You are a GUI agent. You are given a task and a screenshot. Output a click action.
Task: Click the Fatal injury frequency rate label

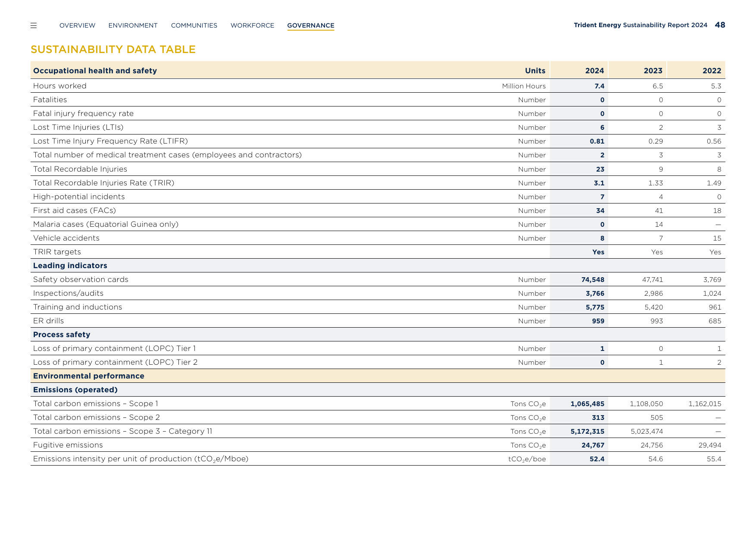tap(83, 113)
